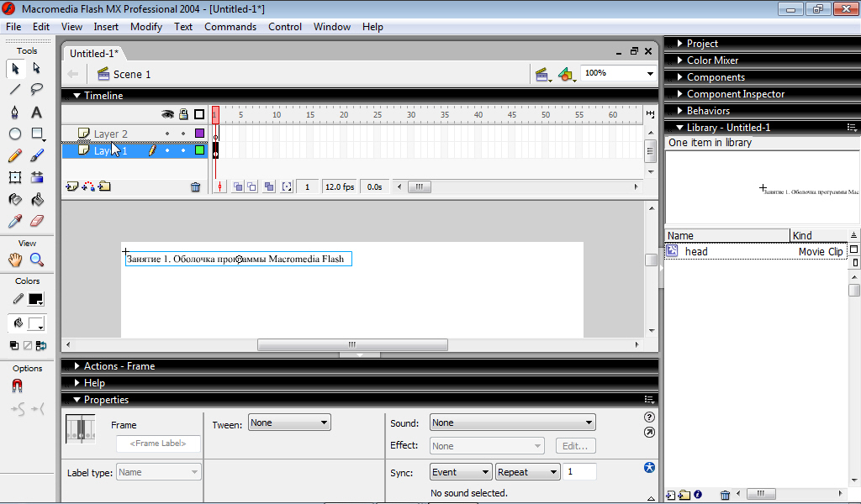Open the Modify menu
The height and width of the screenshot is (504, 861).
point(146,27)
